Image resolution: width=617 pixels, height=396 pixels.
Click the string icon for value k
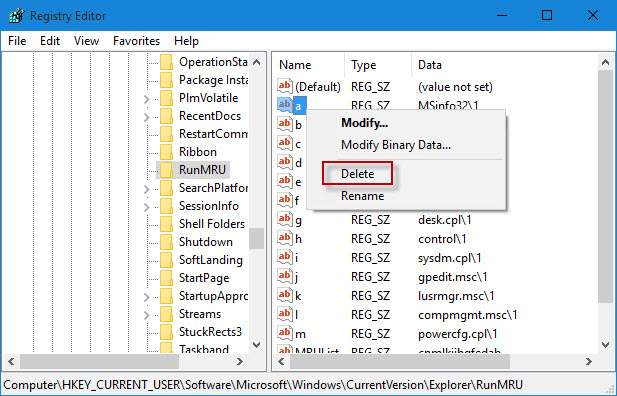click(x=284, y=295)
